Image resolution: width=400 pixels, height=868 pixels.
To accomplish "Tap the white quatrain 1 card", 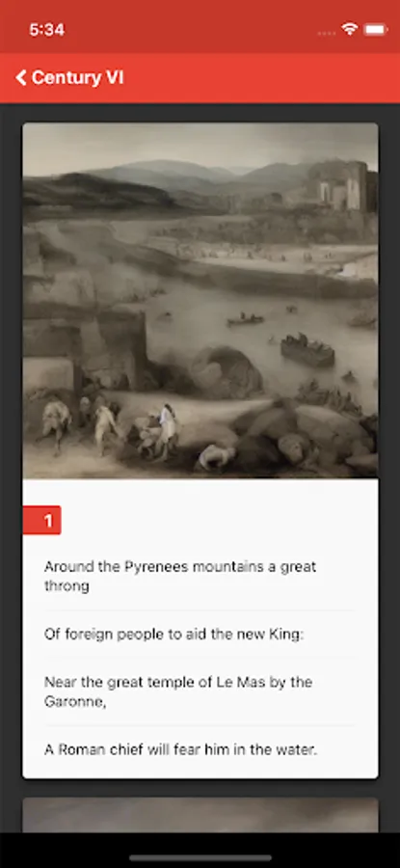I will pyautogui.click(x=200, y=628).
